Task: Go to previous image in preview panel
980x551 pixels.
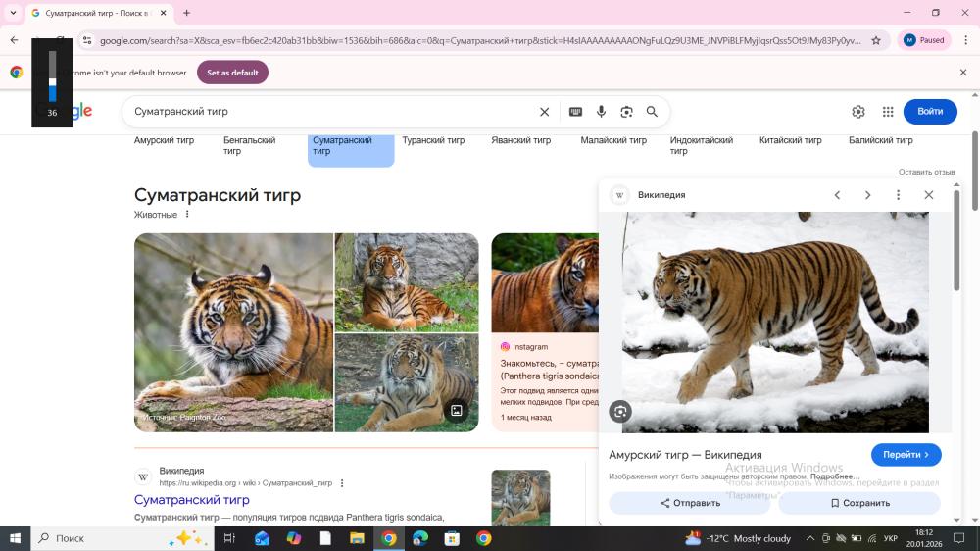Action: pyautogui.click(x=837, y=195)
